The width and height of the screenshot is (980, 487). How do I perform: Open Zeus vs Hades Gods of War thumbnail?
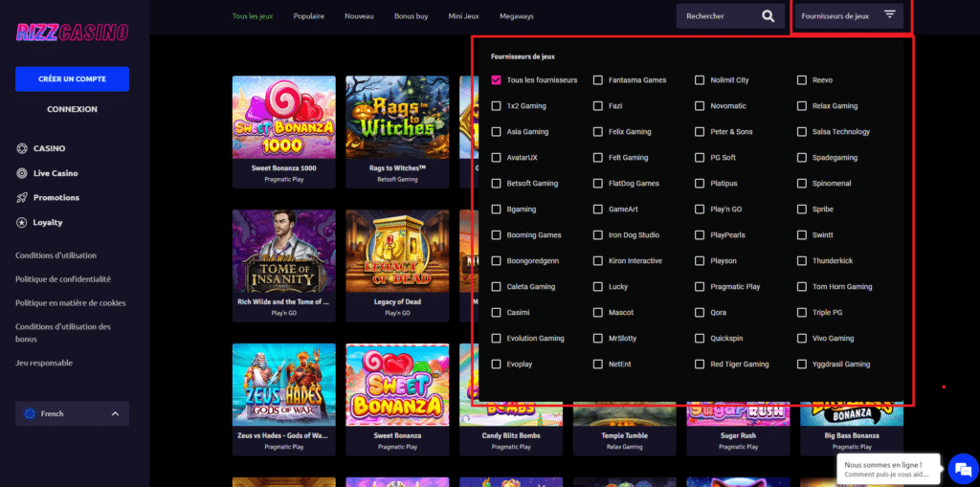point(283,385)
